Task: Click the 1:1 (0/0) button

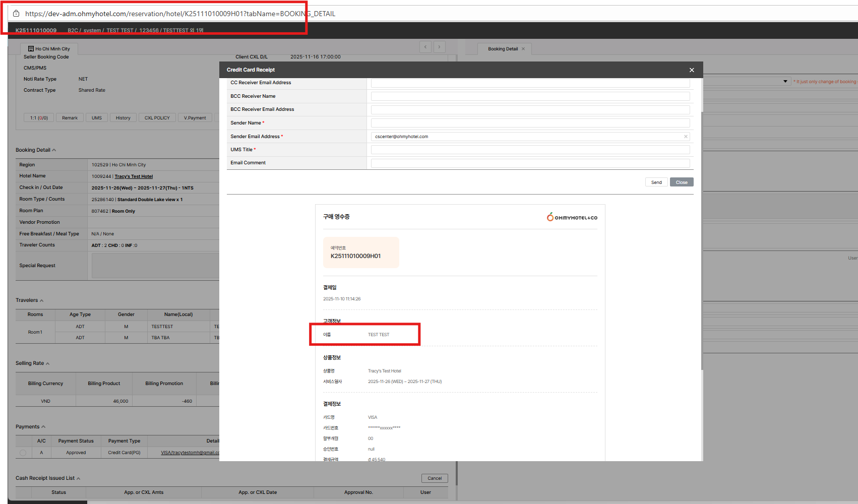Action: pos(39,118)
